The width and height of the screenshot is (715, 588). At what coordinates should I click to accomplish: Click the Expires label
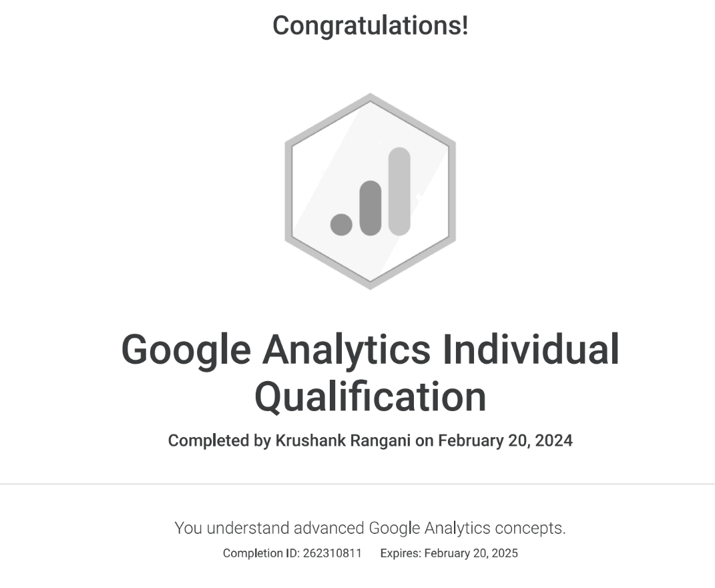pos(401,553)
